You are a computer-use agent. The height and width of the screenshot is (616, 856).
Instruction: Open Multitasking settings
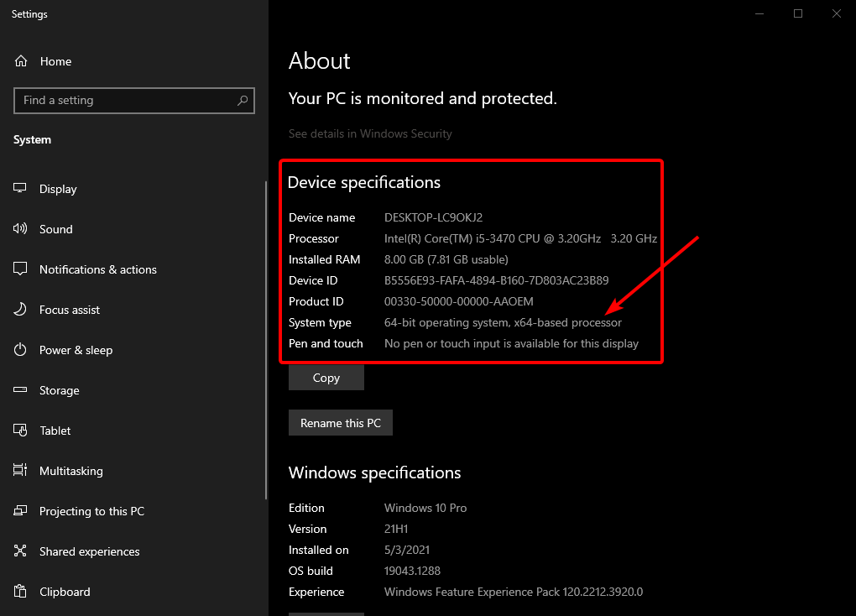(x=133, y=472)
